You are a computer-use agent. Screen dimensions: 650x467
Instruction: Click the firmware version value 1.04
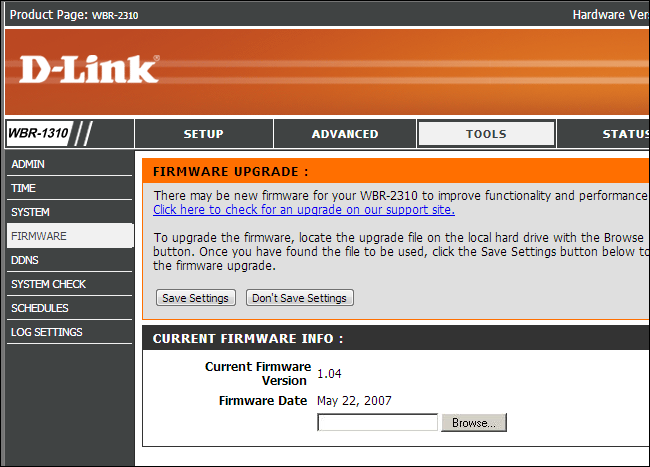click(x=329, y=374)
